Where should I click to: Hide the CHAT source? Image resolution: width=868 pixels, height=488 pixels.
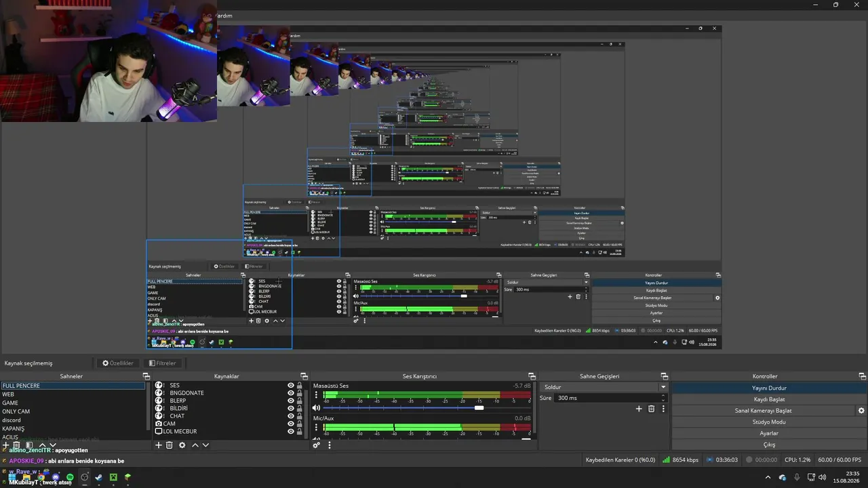291,416
